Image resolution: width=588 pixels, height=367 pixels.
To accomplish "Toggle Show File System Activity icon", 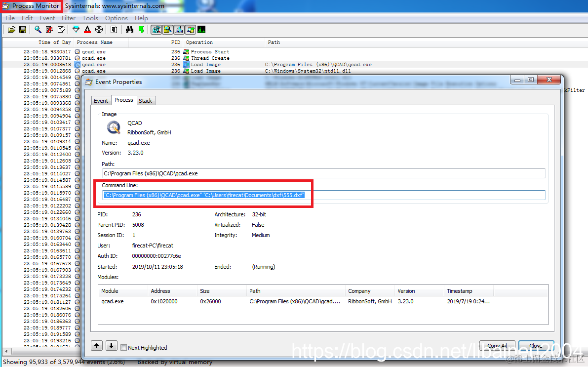I will (168, 30).
